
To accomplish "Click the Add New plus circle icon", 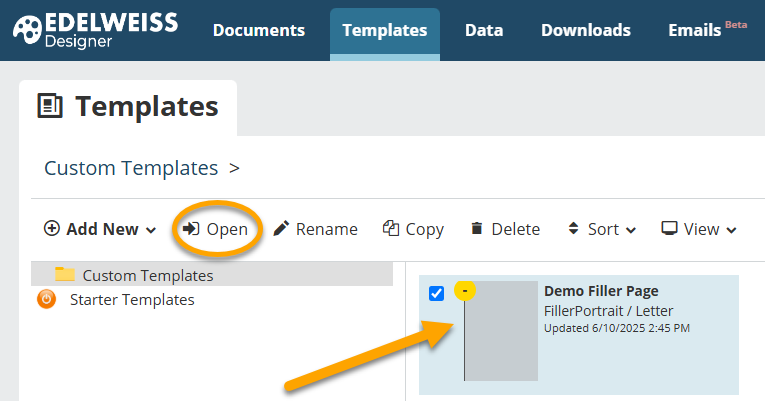I will 52,228.
